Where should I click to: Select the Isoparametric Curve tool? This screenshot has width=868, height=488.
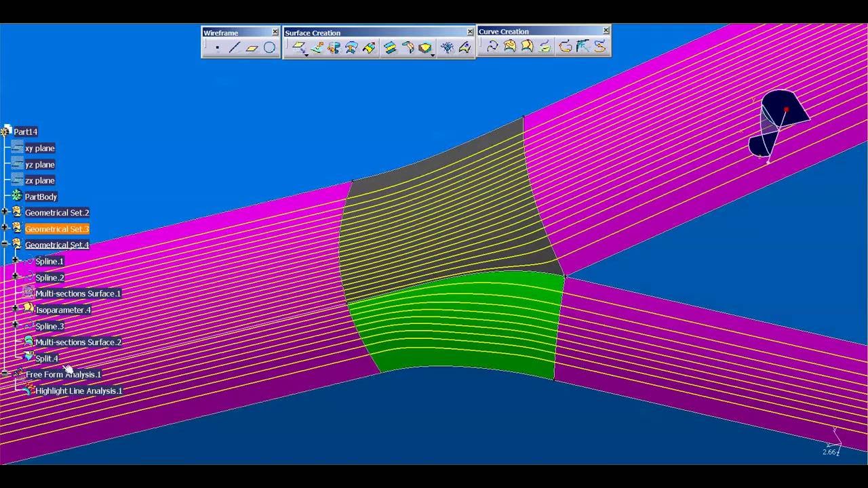(x=528, y=46)
